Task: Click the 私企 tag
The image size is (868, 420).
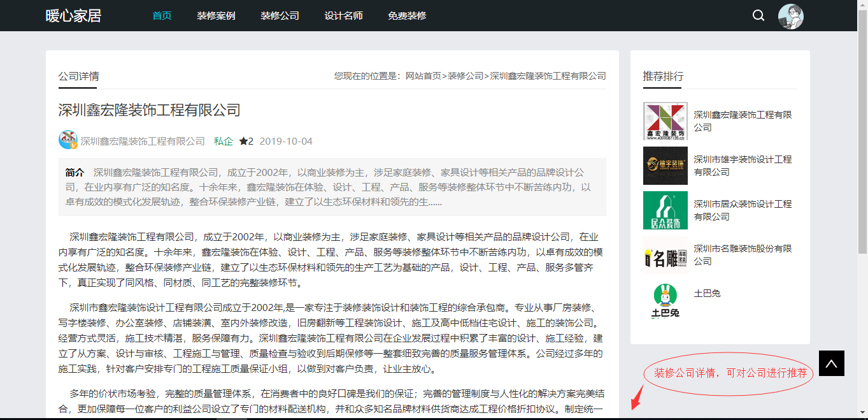Action: coord(224,141)
